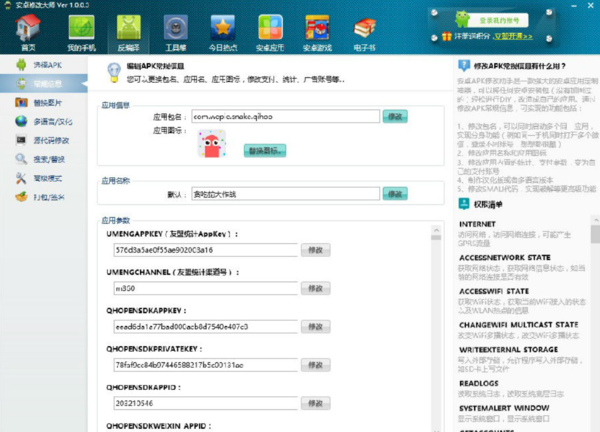The image size is (600, 432).
Task: Open 打包/签名 in the sidebar
Action: pos(44,197)
